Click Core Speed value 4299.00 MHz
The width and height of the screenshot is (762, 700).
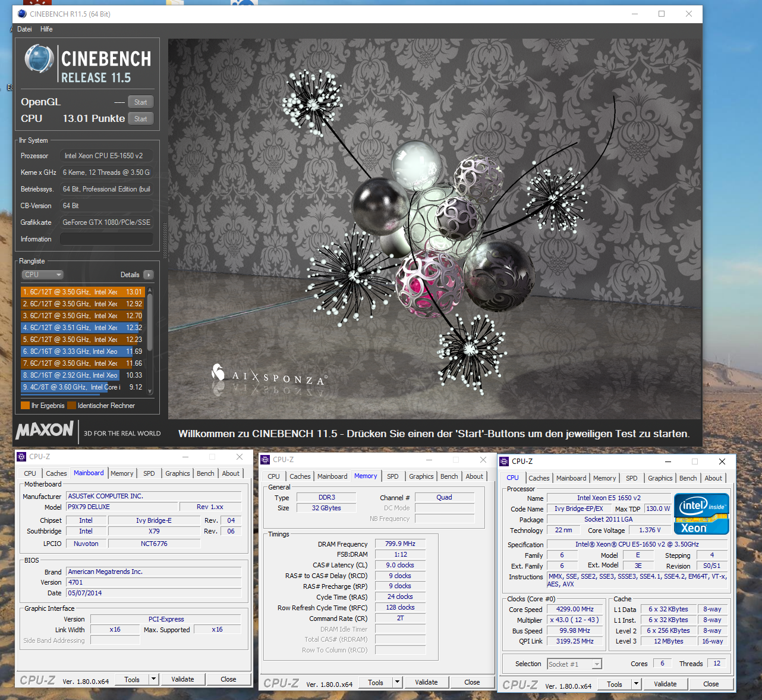(x=575, y=610)
